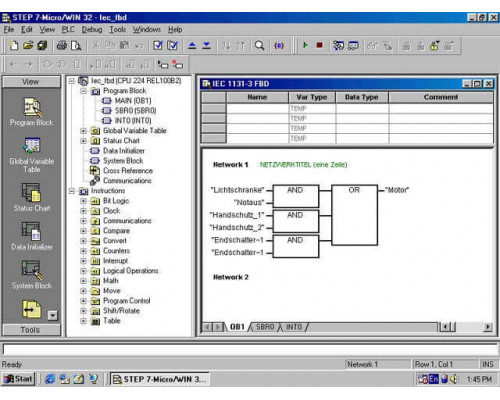Viewport: 500px width, 400px height.
Task: Open the File menu
Action: (x=9, y=30)
